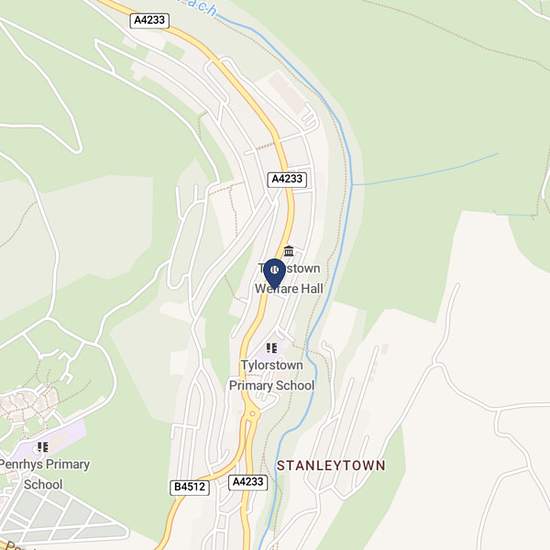The height and width of the screenshot is (550, 550).
Task: Select the grey grid street block near Penrhys
Action: (x=60, y=516)
